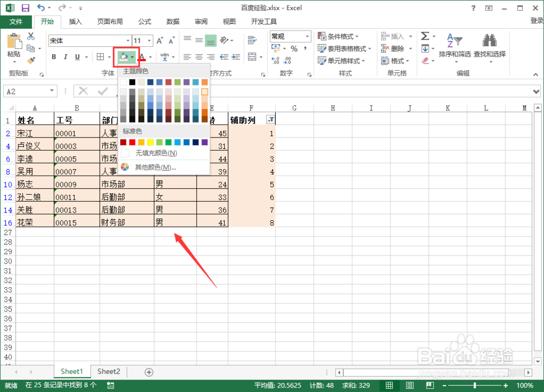
Task: Click the Increase Indent icon
Action: (236, 57)
